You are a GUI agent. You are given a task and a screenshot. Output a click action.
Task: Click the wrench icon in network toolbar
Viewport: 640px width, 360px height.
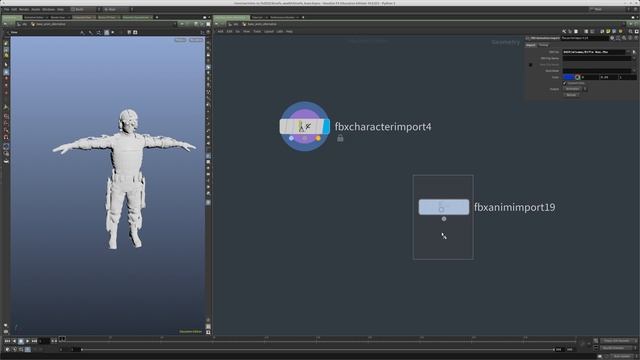(564, 31)
